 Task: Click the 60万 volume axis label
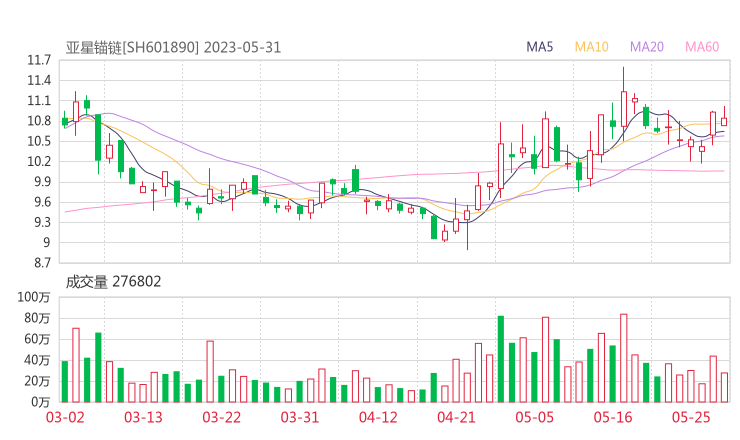[x=37, y=339]
